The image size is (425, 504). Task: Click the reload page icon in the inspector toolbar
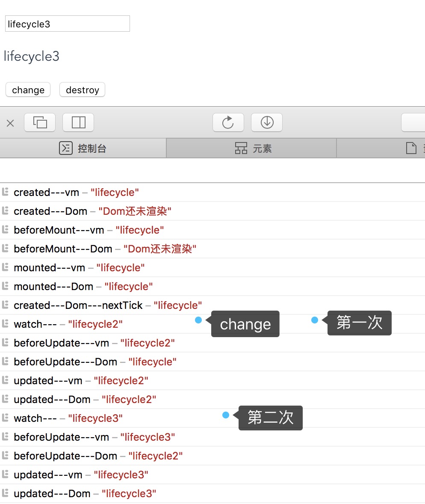[228, 123]
